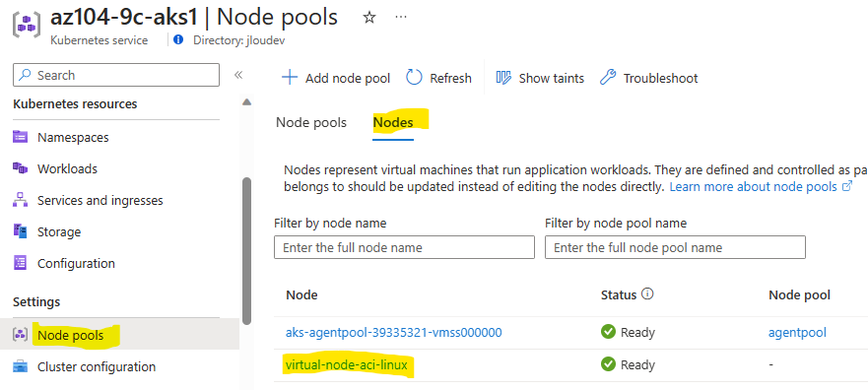The height and width of the screenshot is (390, 868).
Task: Click the Kubernetes resources section heading
Action: (75, 104)
